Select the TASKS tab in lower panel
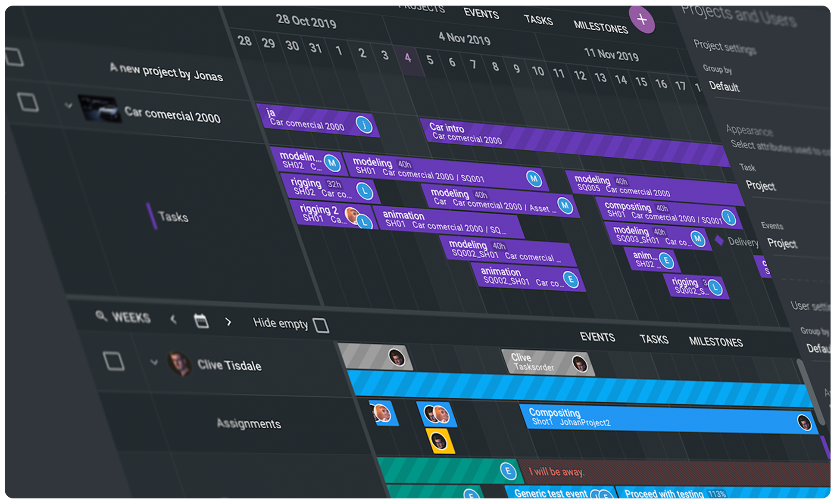The image size is (834, 504). 653,339
